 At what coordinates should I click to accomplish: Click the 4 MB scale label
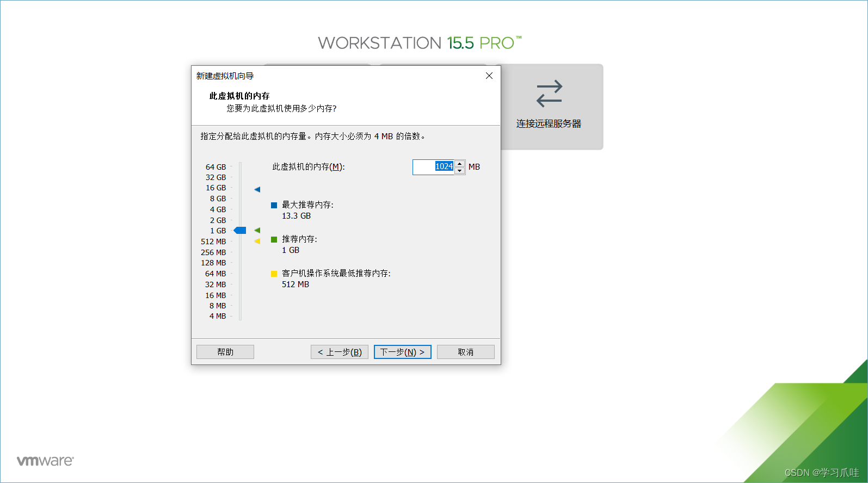pyautogui.click(x=218, y=316)
